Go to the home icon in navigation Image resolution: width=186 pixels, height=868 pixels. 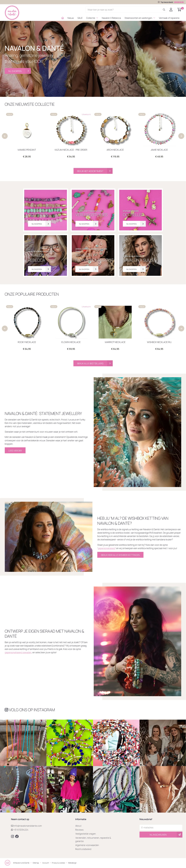[x=63, y=18]
